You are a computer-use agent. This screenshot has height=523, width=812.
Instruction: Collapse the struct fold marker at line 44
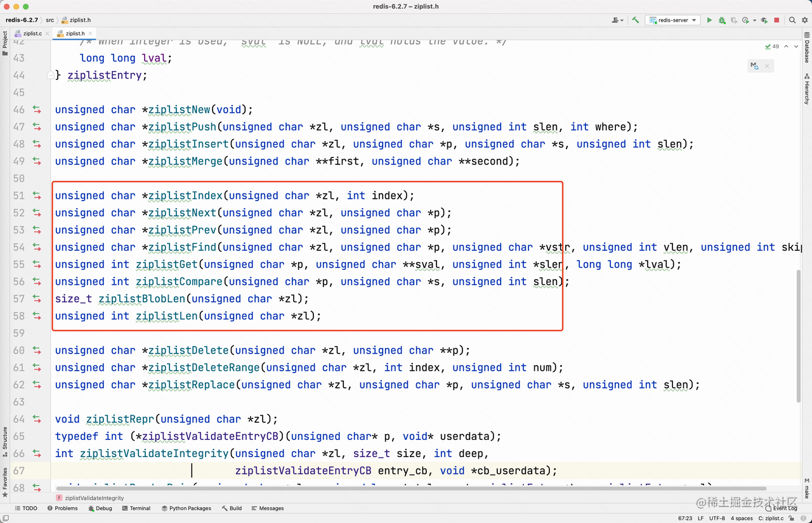click(x=51, y=76)
